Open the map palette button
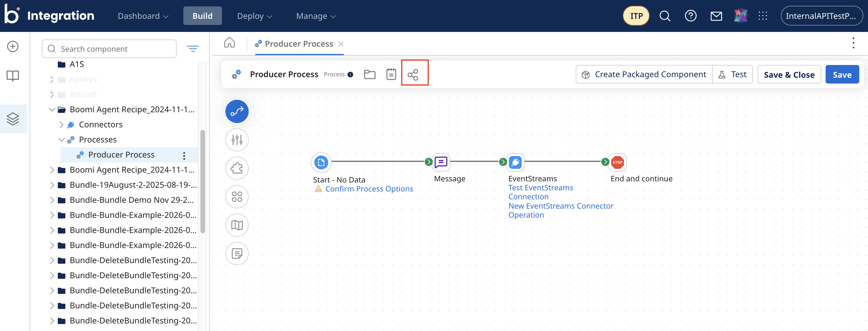The height and width of the screenshot is (331, 868). point(237,225)
